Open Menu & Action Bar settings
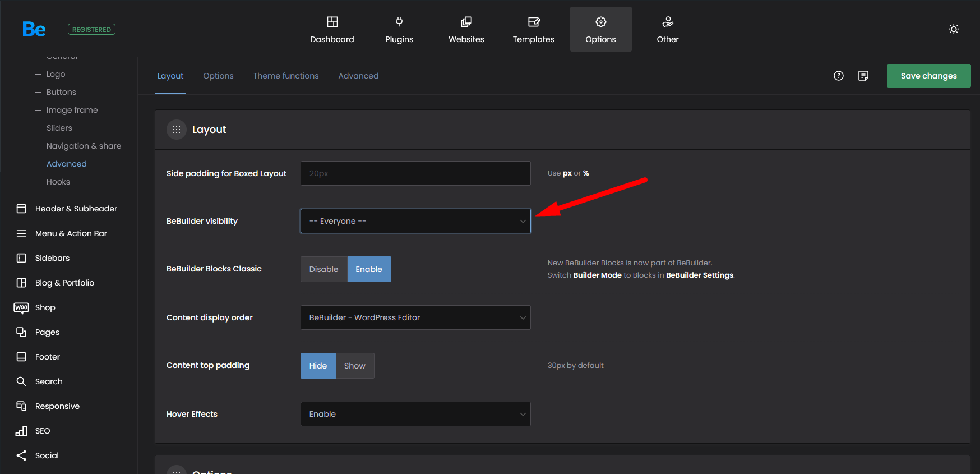This screenshot has height=474, width=980. pos(62,233)
